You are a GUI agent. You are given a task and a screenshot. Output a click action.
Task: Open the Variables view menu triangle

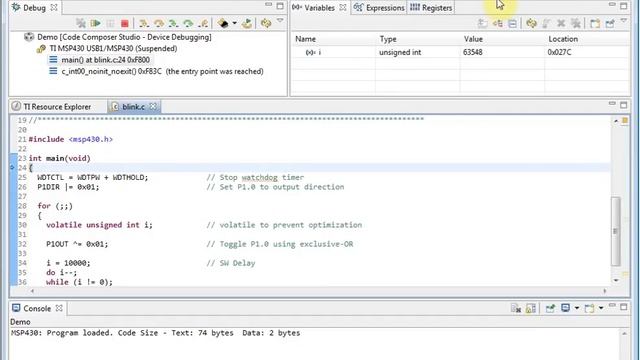coord(624,20)
